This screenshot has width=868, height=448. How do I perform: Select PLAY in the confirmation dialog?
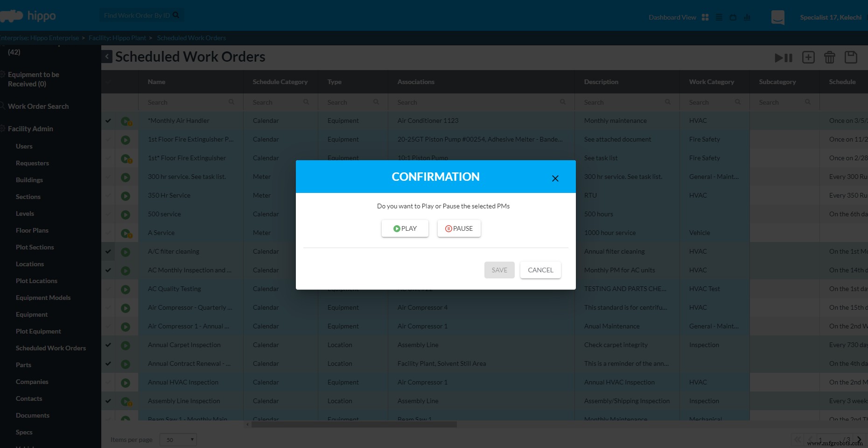[x=405, y=228]
